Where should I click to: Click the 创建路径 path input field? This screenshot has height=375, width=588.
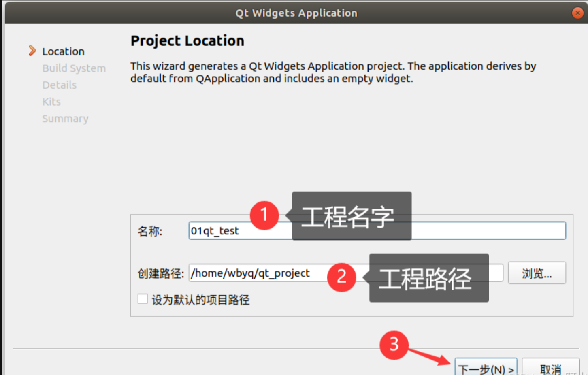tap(346, 273)
